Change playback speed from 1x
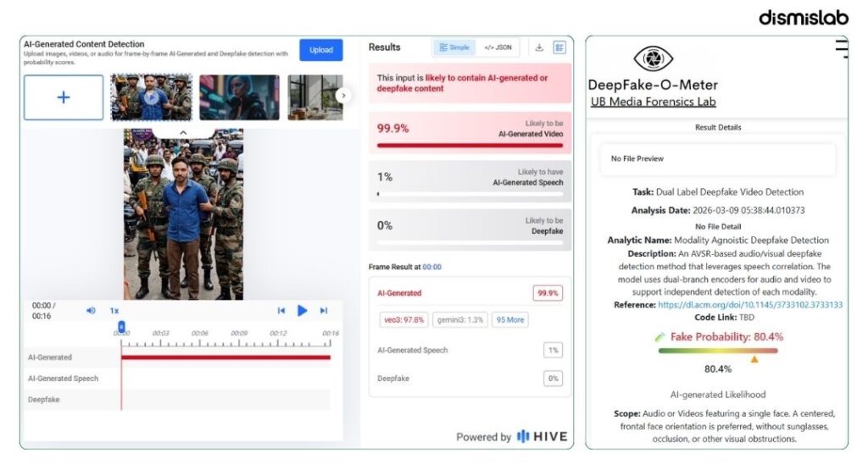 tap(114, 311)
